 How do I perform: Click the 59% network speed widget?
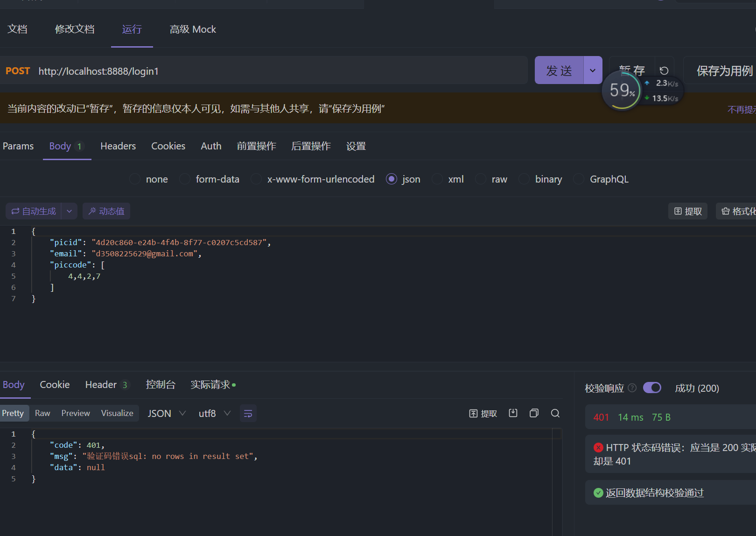(x=622, y=90)
